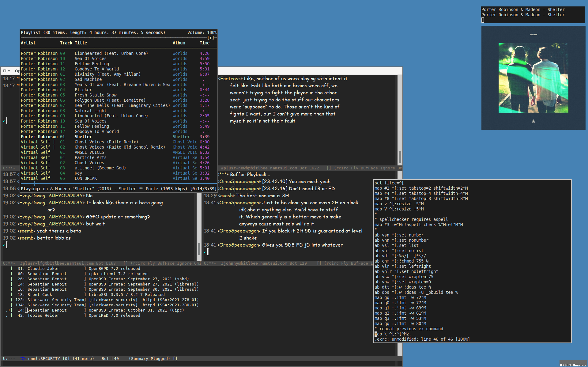Open the OpenIKED 7.0 released article
This screenshot has width=588, height=367.
pyautogui.click(x=114, y=316)
